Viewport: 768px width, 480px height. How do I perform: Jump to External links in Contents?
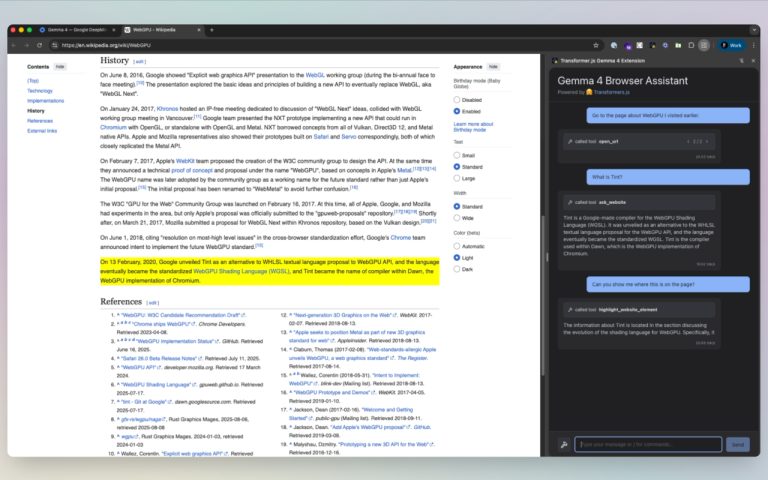pyautogui.click(x=42, y=131)
